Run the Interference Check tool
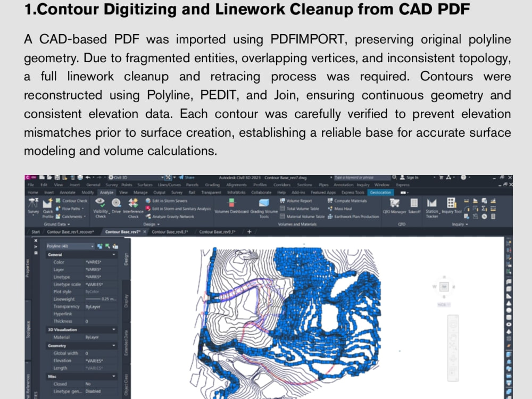Image resolution: width=532 pixels, height=399 pixels. (x=133, y=208)
